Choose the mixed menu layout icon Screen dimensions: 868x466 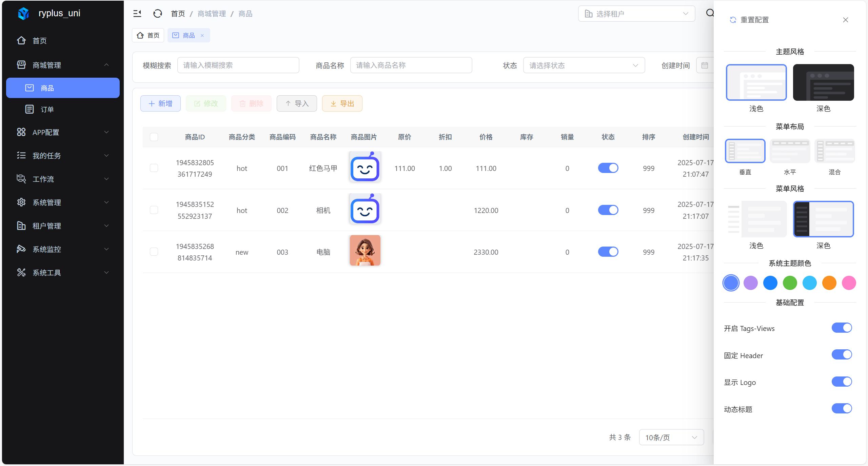click(834, 151)
